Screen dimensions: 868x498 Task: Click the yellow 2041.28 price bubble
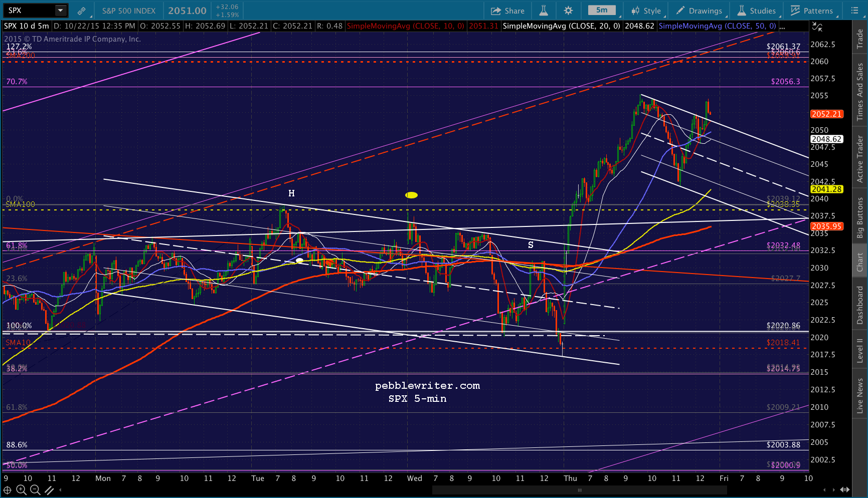pos(827,189)
